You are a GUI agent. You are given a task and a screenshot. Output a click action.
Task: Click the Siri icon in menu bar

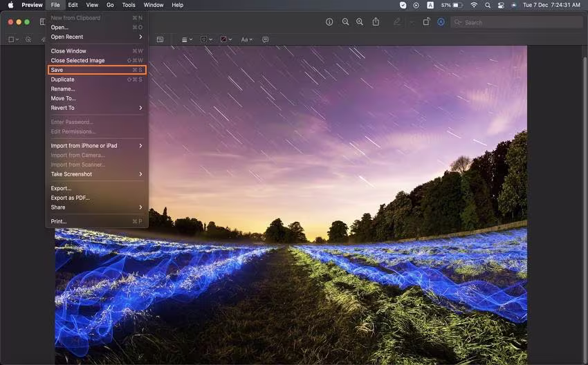click(514, 5)
